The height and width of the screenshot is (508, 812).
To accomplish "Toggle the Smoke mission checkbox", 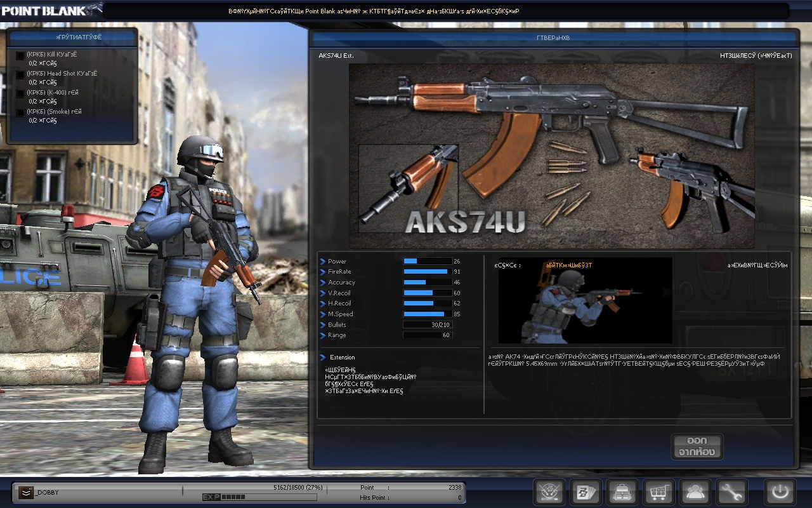I will pos(20,113).
